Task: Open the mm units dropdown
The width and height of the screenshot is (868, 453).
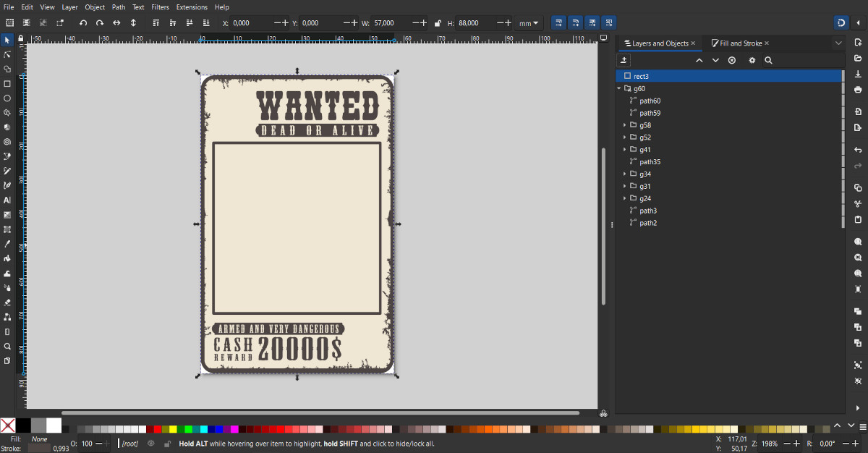Action: click(529, 23)
